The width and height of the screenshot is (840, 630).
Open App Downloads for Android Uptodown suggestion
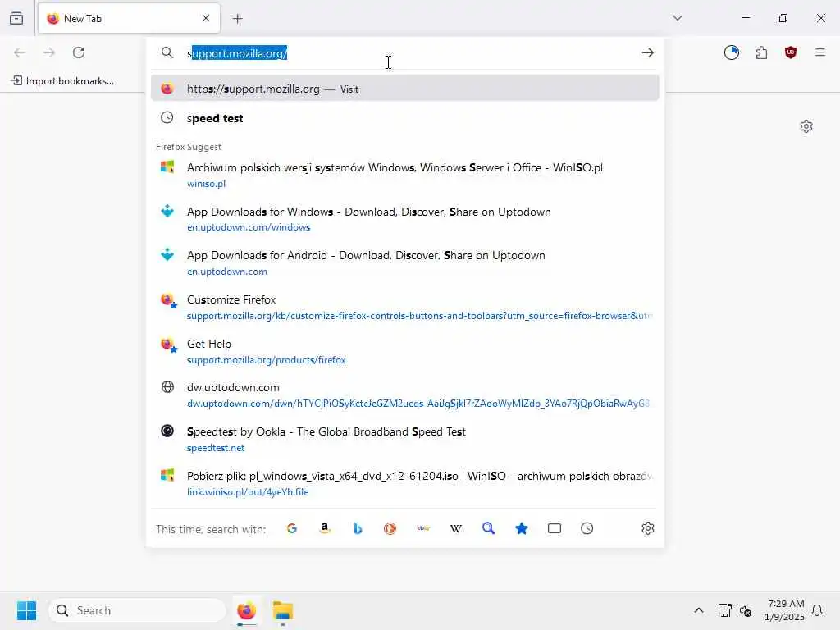[405, 262]
